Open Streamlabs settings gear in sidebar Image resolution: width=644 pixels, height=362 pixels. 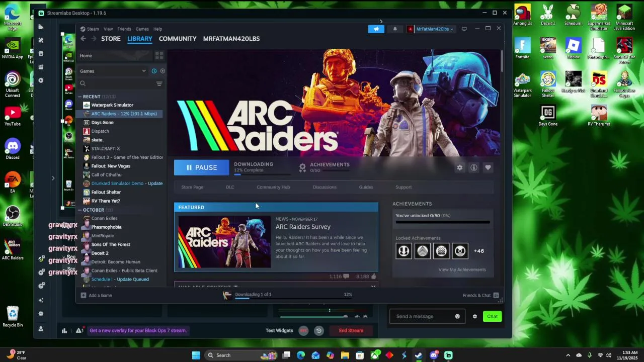pyautogui.click(x=41, y=314)
